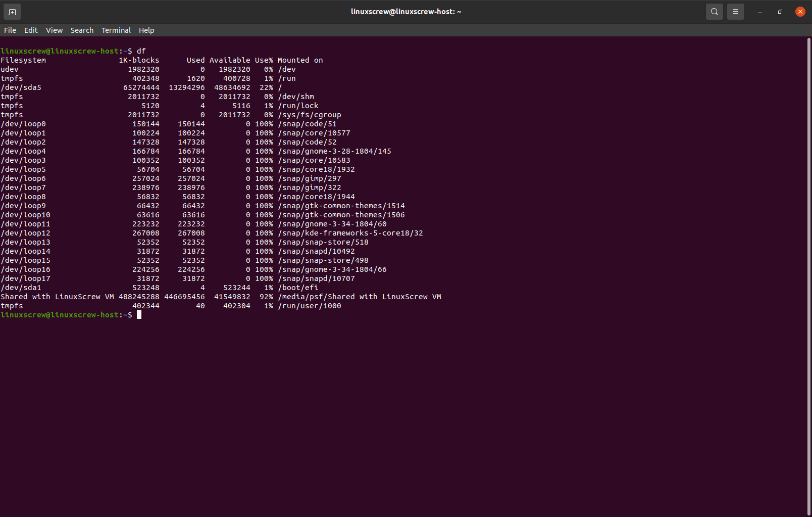Open the Edit menu
Screen dimensions: 812x517
coord(31,30)
